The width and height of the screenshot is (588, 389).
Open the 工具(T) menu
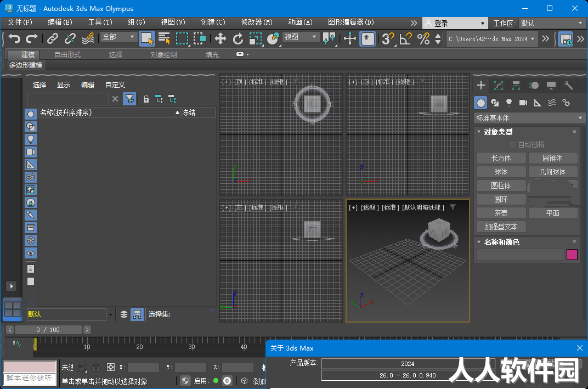[x=100, y=22]
